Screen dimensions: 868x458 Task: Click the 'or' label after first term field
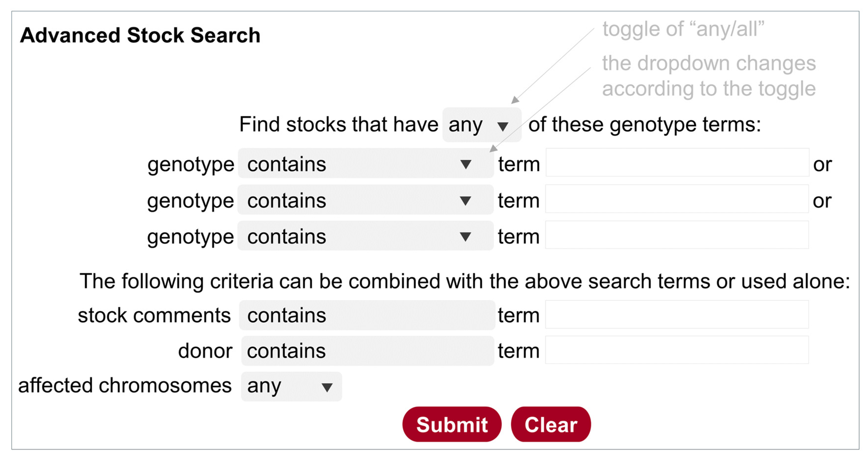pyautogui.click(x=822, y=165)
